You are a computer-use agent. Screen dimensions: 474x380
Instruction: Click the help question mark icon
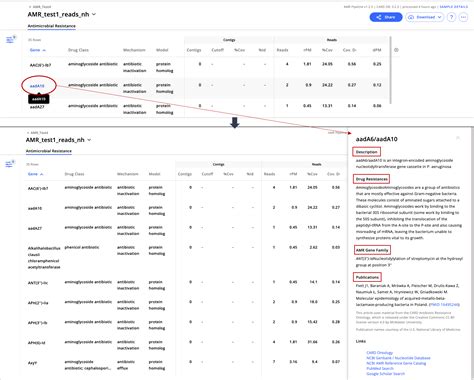pos(451,17)
